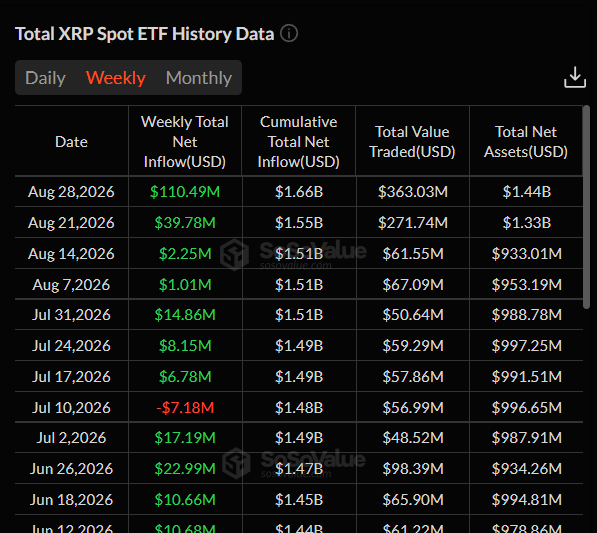Click the Total Value Traded column header

coord(412,142)
